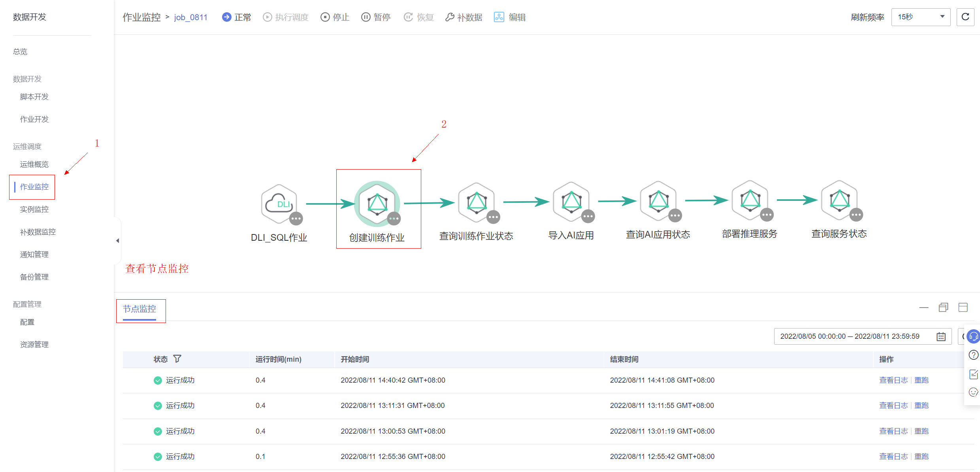Restore the 节点监控 panel with the stacked-windows icon
The image size is (980, 472).
[944, 308]
